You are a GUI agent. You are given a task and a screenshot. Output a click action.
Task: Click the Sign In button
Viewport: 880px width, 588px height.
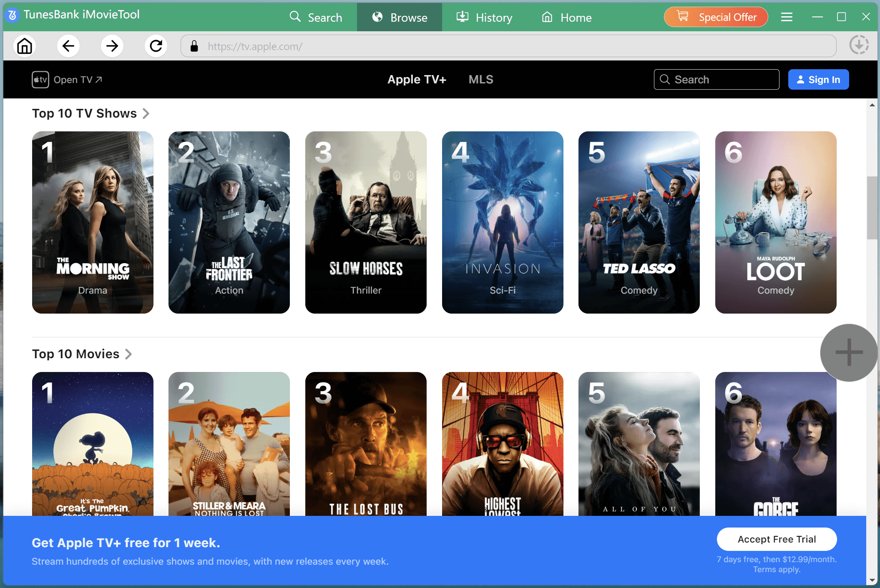pos(818,80)
